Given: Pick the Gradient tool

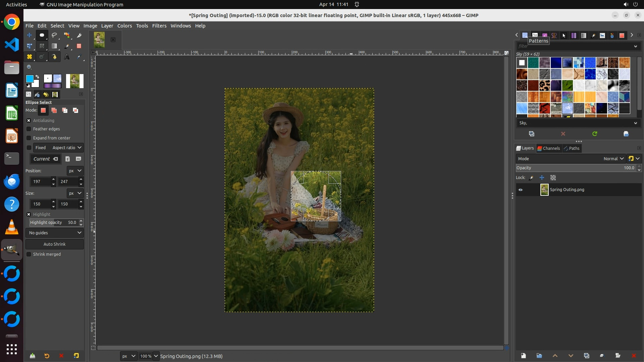Looking at the screenshot, I should click(54, 46).
